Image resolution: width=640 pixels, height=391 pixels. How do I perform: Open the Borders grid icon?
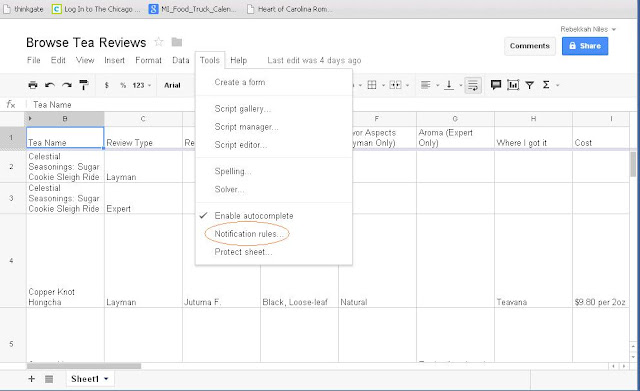click(x=372, y=85)
